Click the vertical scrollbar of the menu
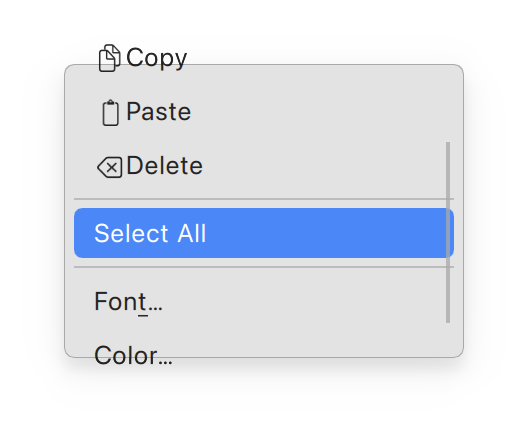The height and width of the screenshot is (422, 528). (448, 232)
